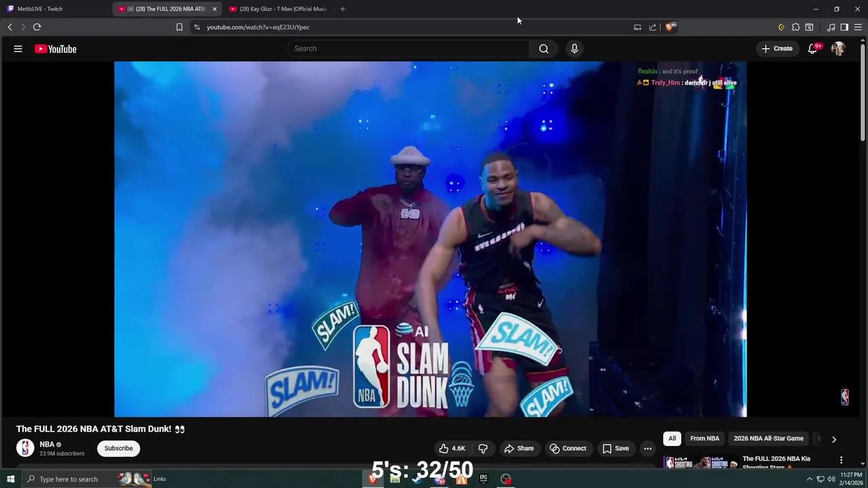Click the picture-in-picture icon in address bar
Image resolution: width=868 pixels, height=488 pixels.
[637, 27]
